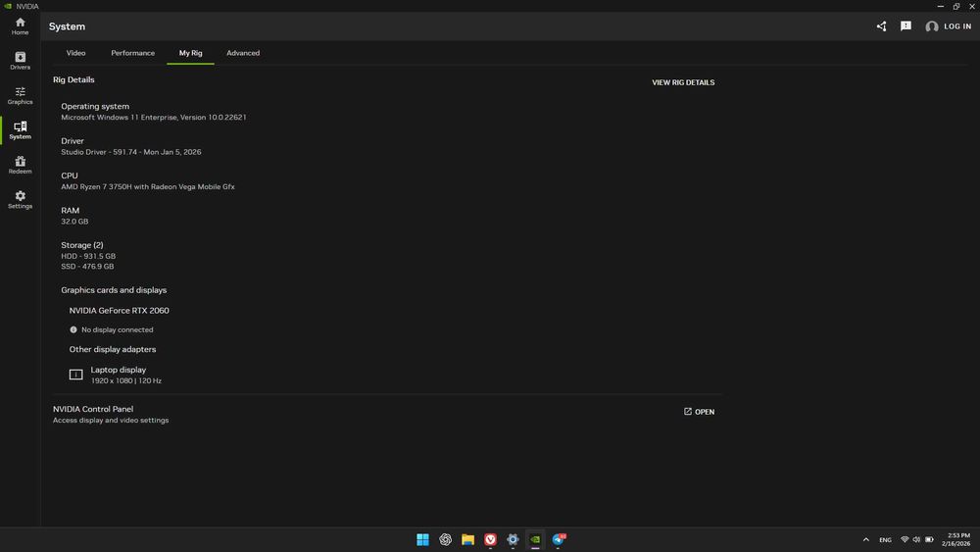The width and height of the screenshot is (980, 552).
Task: Open the Vivaldi browser from taskbar
Action: click(x=491, y=539)
